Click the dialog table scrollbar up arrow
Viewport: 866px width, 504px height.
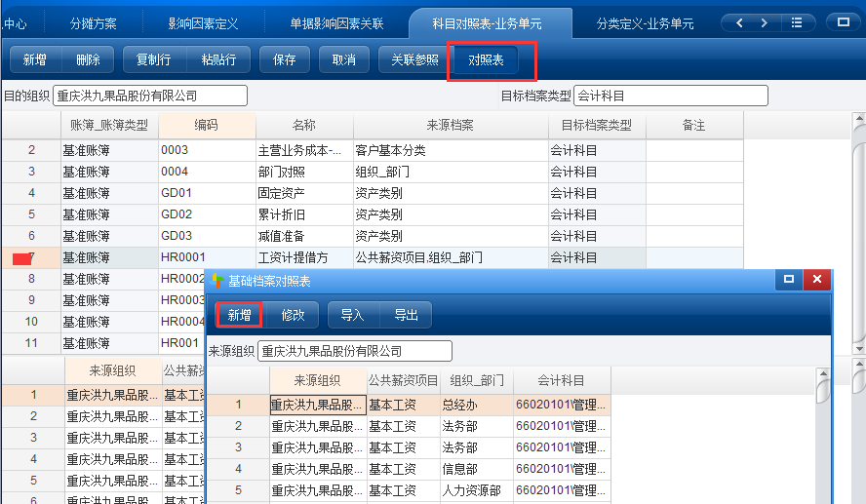click(823, 373)
